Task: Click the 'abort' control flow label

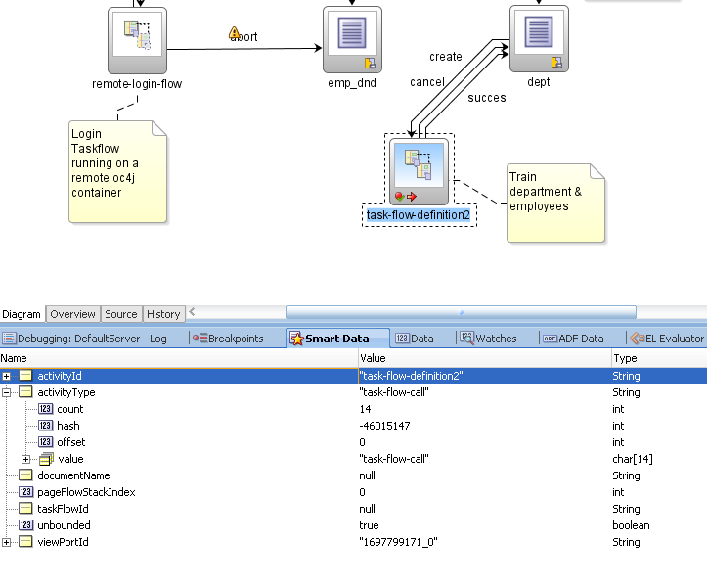Action: coord(243,37)
